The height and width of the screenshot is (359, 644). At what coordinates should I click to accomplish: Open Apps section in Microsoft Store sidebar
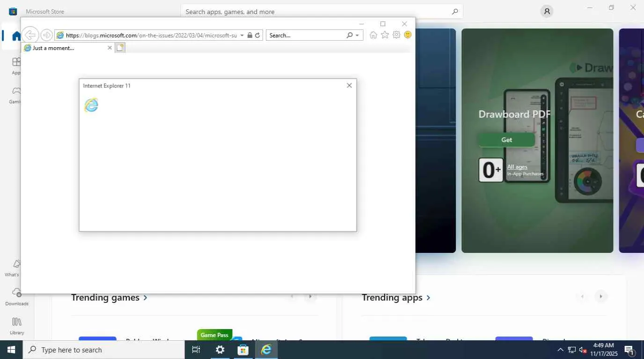click(16, 66)
